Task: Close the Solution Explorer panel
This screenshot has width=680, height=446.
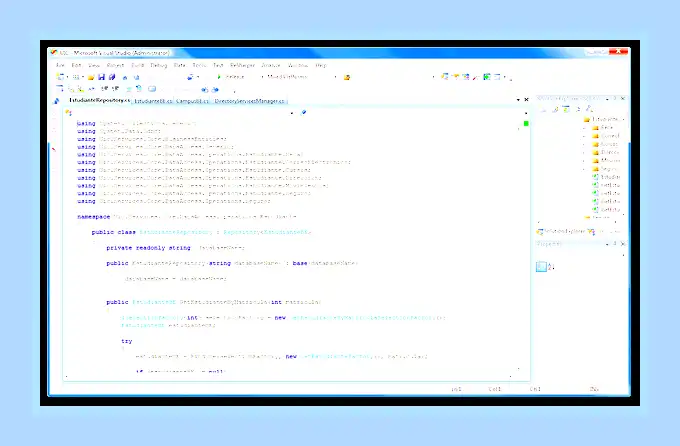Action: (623, 98)
